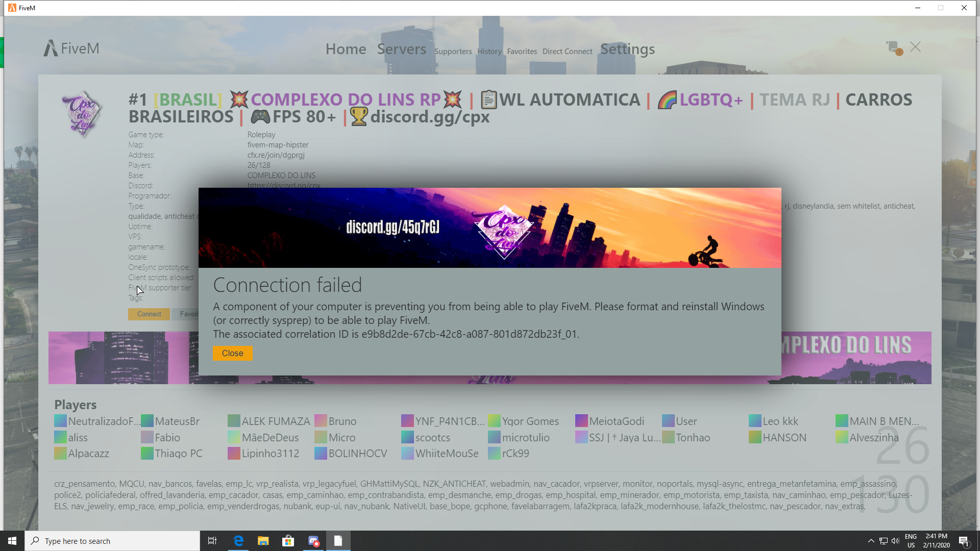The height and width of the screenshot is (551, 980).
Task: Open the History tab
Action: click(x=489, y=52)
